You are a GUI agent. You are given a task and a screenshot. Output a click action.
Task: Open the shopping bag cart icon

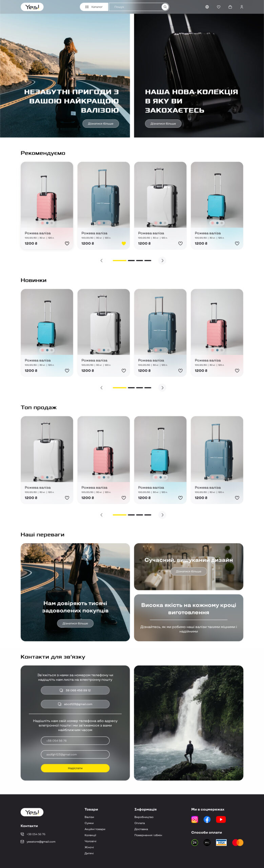coord(230,7)
